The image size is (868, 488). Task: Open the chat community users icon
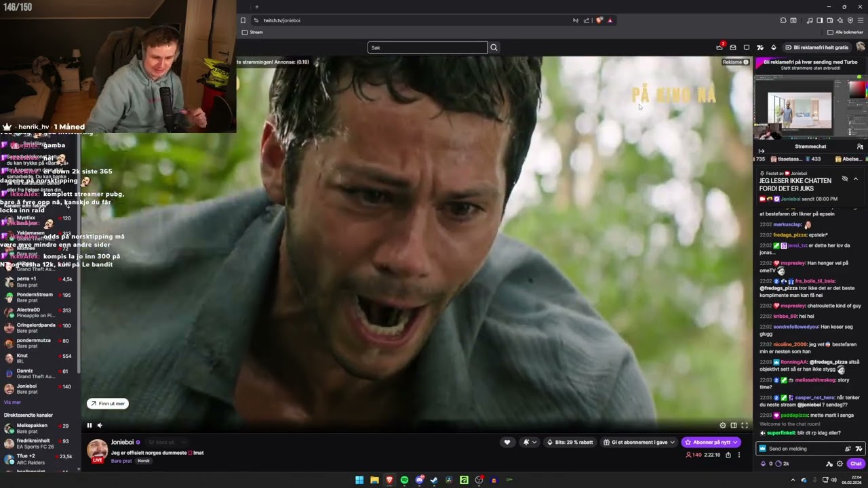pyautogui.click(x=860, y=146)
